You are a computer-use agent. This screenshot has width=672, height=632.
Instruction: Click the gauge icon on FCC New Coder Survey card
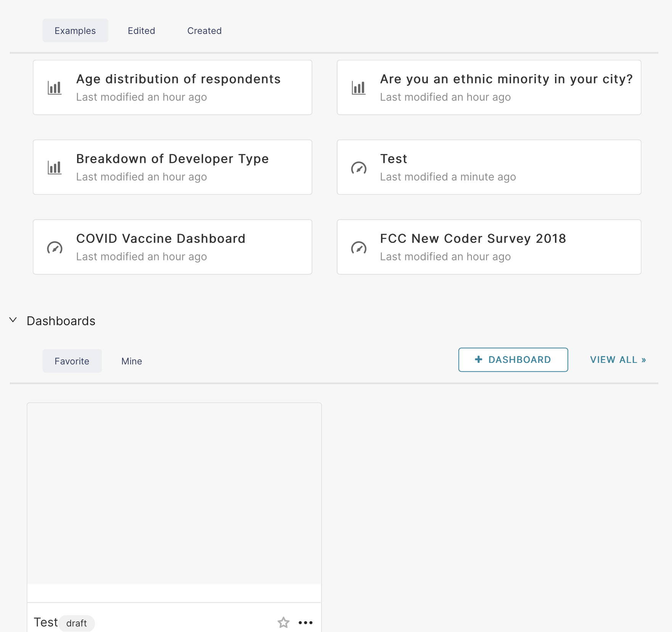(x=359, y=247)
